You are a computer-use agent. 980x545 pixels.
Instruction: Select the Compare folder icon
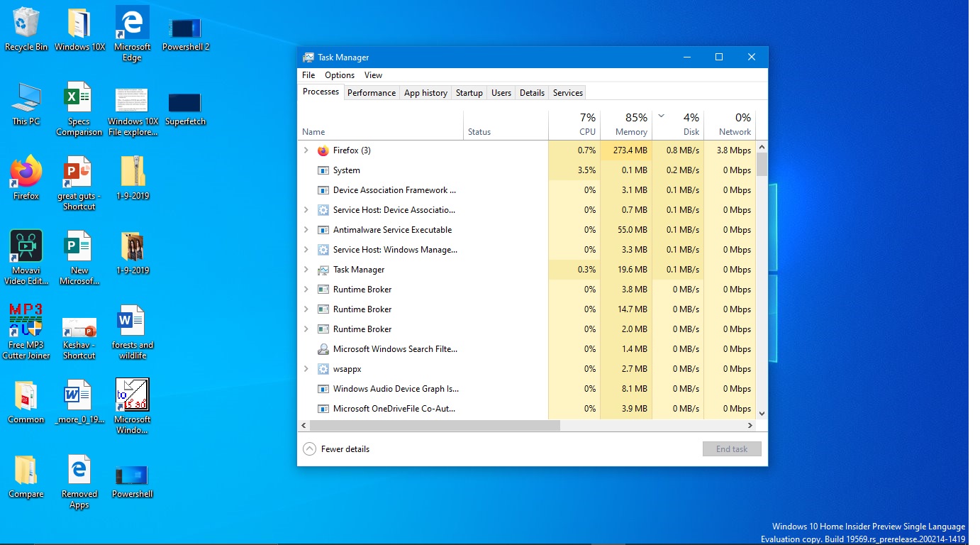pyautogui.click(x=26, y=477)
